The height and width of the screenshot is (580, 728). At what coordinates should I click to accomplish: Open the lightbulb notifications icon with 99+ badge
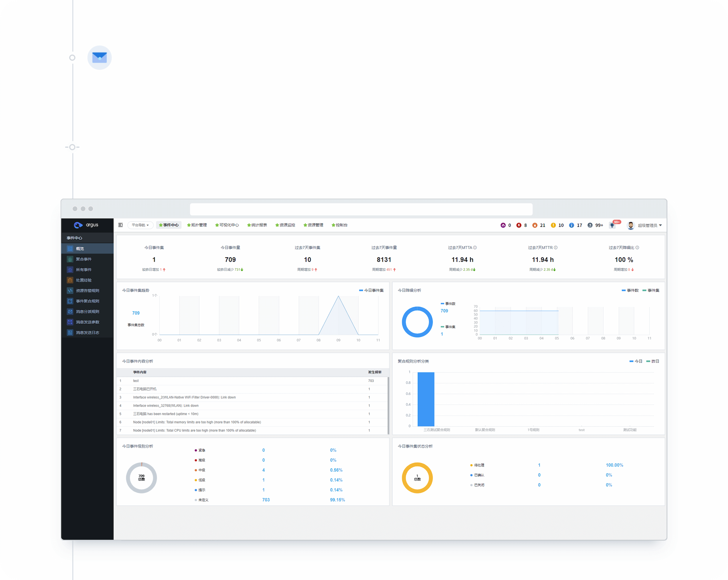pyautogui.click(x=612, y=225)
